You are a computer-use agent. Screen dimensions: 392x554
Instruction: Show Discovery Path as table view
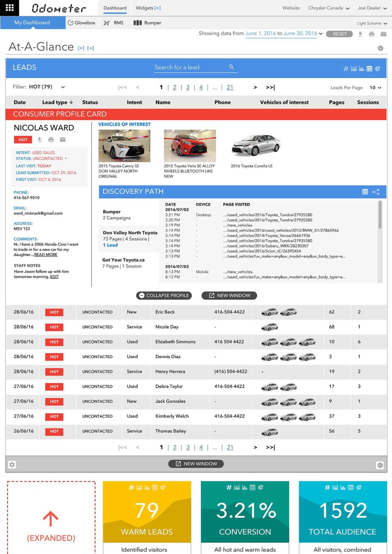coord(365,192)
